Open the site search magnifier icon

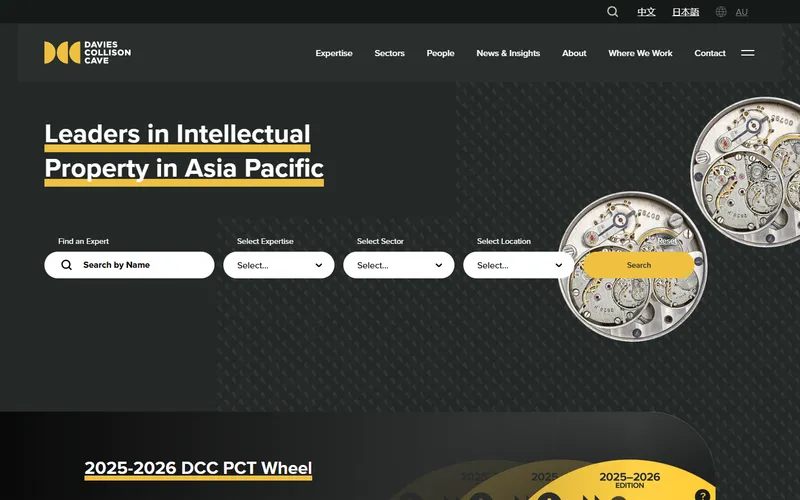click(x=612, y=12)
